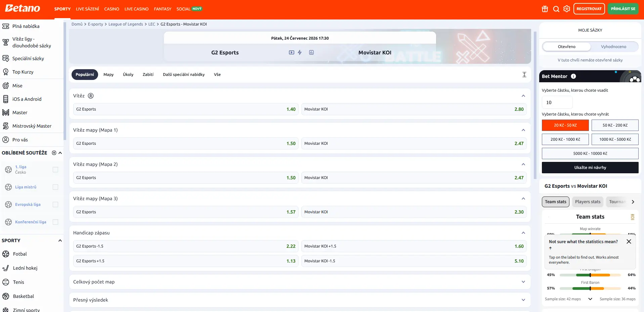Collapse the Vítěz mapy (Mapa 3) market
This screenshot has height=312, width=644.
(x=523, y=198)
